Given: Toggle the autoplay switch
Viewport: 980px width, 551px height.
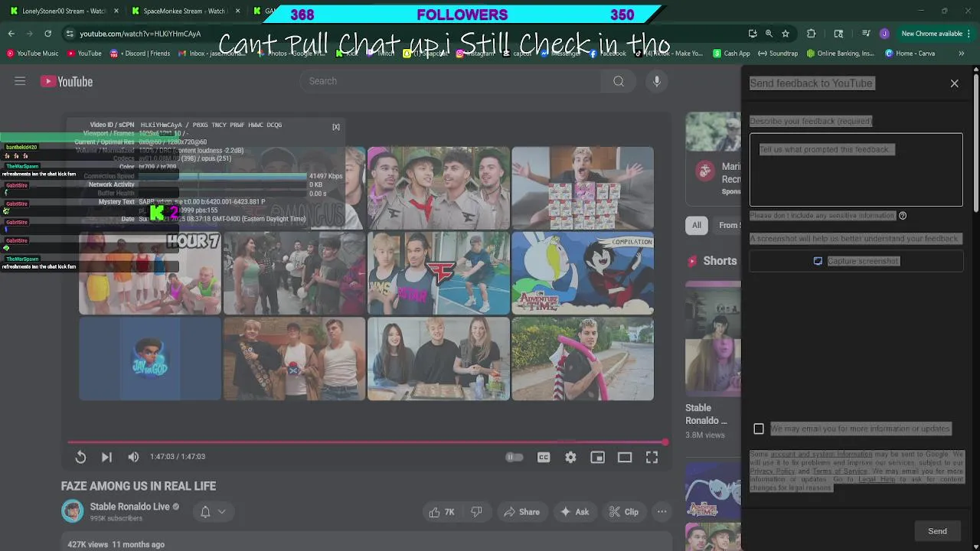Looking at the screenshot, I should [514, 457].
